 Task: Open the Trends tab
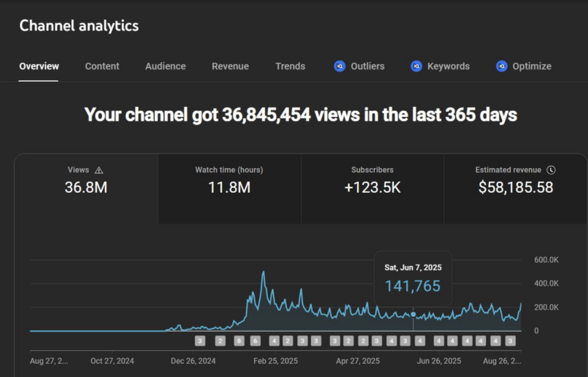coord(290,66)
